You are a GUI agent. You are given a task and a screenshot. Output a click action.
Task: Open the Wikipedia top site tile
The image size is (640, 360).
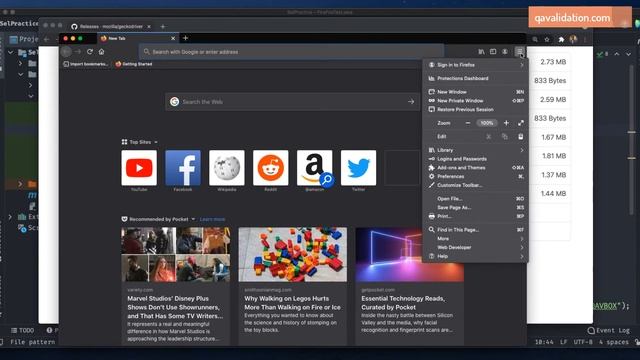pos(227,168)
